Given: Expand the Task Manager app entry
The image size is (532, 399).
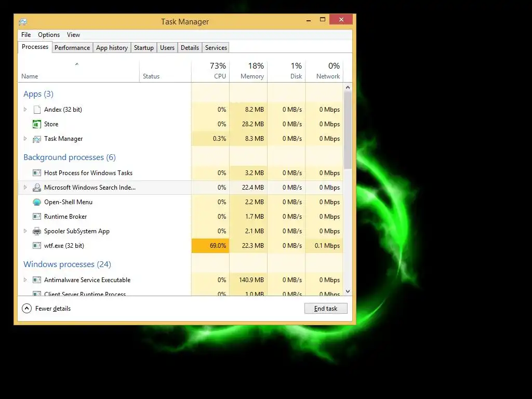Looking at the screenshot, I should pos(25,139).
